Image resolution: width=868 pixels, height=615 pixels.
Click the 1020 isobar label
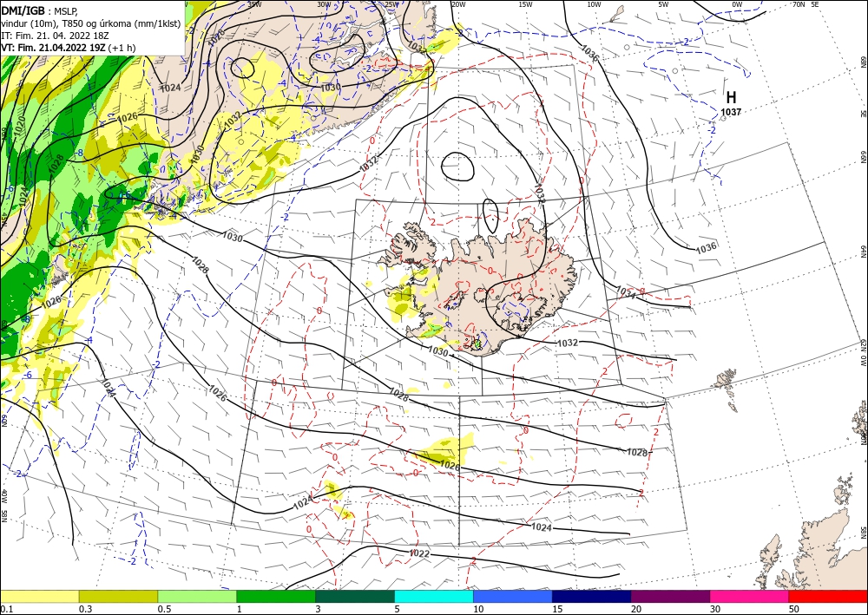tap(19, 125)
